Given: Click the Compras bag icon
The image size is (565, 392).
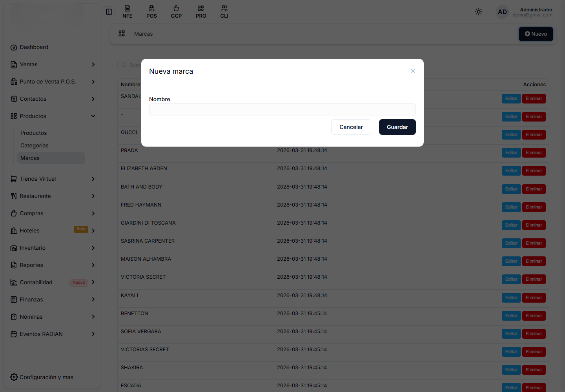Looking at the screenshot, I should click(14, 213).
